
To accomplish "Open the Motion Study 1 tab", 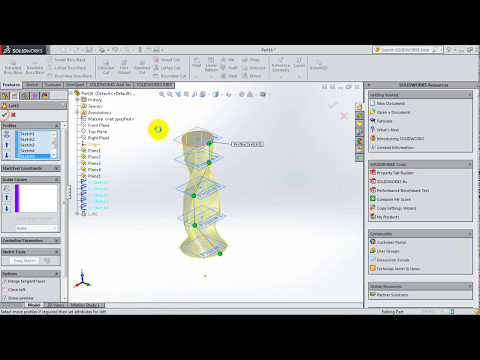I will 85,305.
